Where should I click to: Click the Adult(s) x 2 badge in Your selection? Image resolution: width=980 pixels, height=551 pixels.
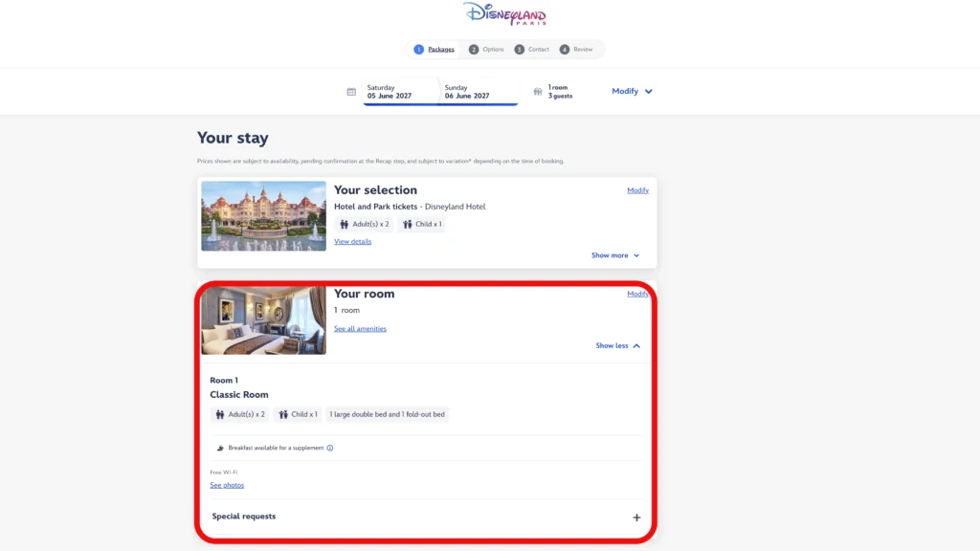coord(364,224)
